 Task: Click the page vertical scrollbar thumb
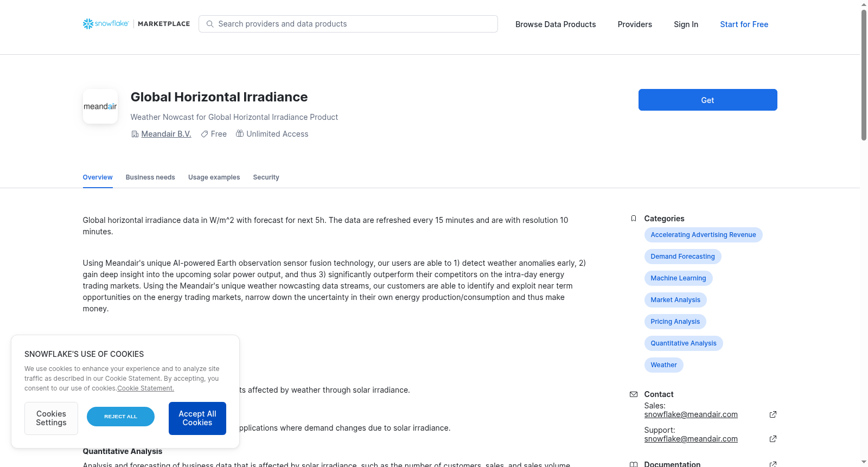coord(864,75)
